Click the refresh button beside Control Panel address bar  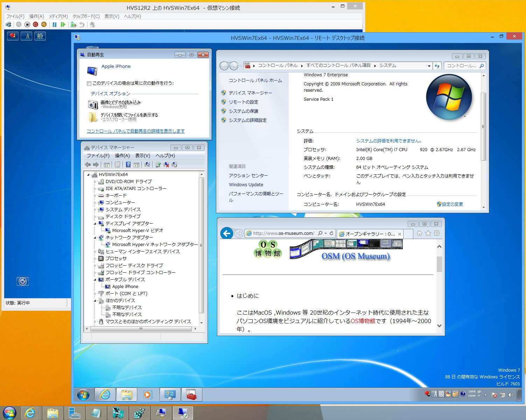point(437,65)
